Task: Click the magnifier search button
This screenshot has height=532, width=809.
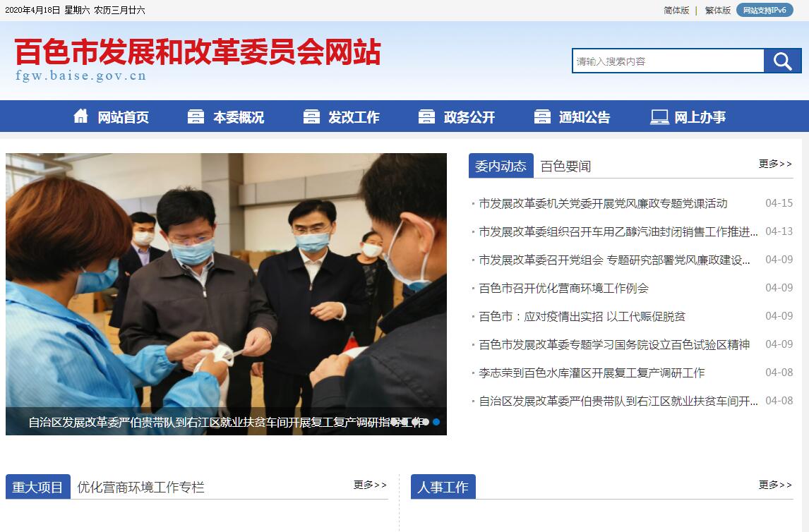Action: pyautogui.click(x=782, y=61)
